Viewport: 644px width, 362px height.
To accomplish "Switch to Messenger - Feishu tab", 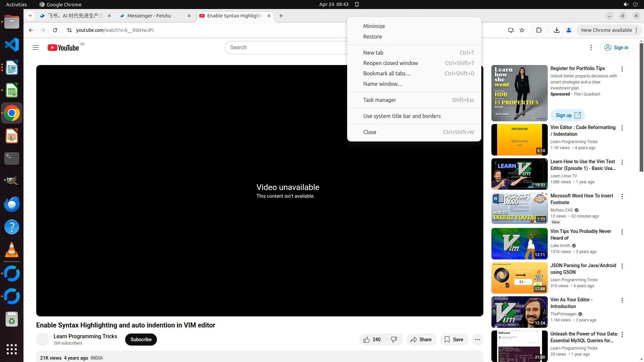I will tap(149, 16).
